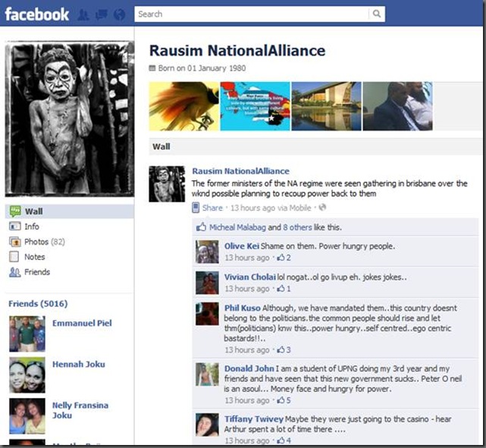Image resolution: width=486 pixels, height=448 pixels.
Task: Open the parliament building photo thumbnail
Action: coord(326,106)
